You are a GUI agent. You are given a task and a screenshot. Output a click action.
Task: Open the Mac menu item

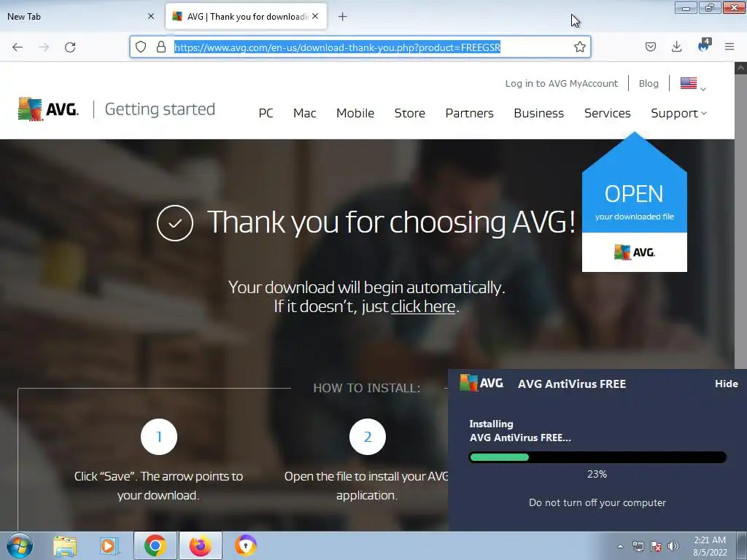(x=304, y=113)
